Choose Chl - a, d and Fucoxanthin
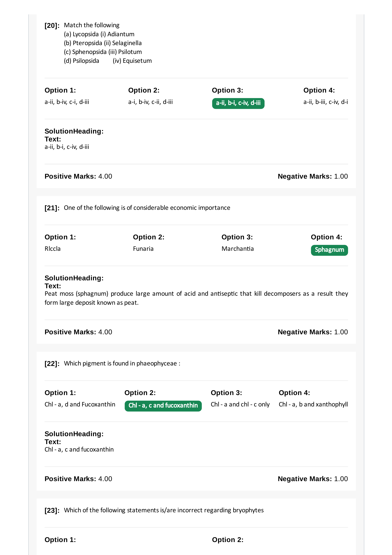This screenshot has height=555, width=392. pos(80,404)
